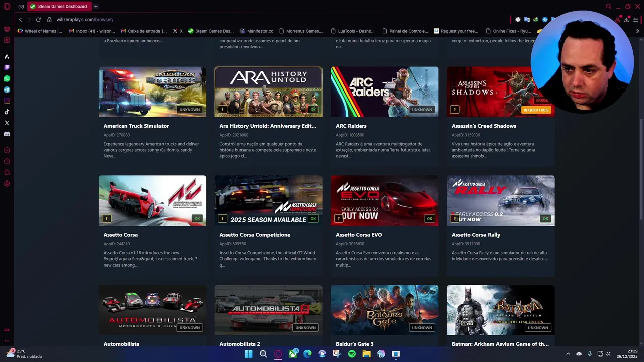Click the question-mark badge on Ara History Untold
This screenshot has height=362, width=644.
[x=222, y=109]
